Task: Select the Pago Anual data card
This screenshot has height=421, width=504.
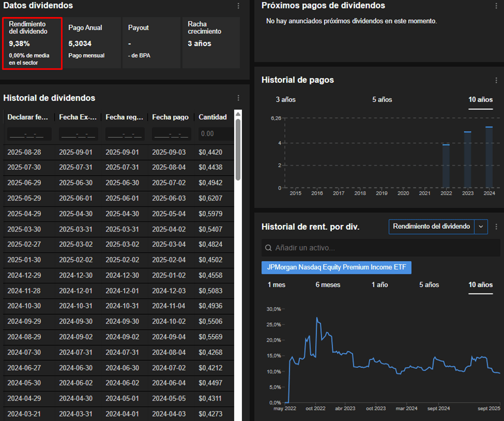Action: (91, 42)
